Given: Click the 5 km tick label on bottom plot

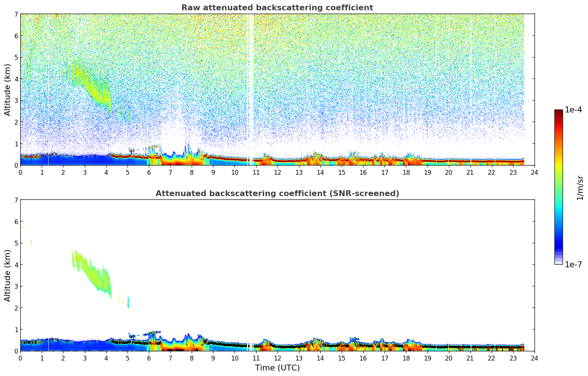Looking at the screenshot, I should coord(16,243).
